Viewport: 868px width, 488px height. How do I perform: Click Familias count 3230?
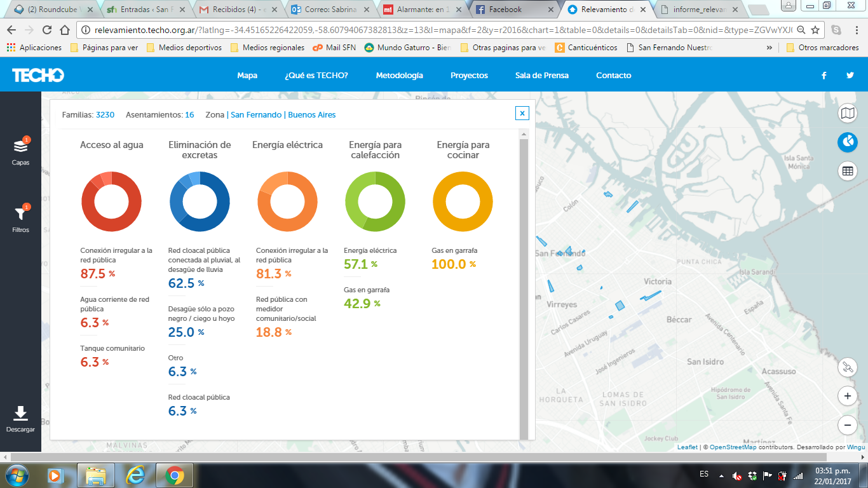point(105,115)
